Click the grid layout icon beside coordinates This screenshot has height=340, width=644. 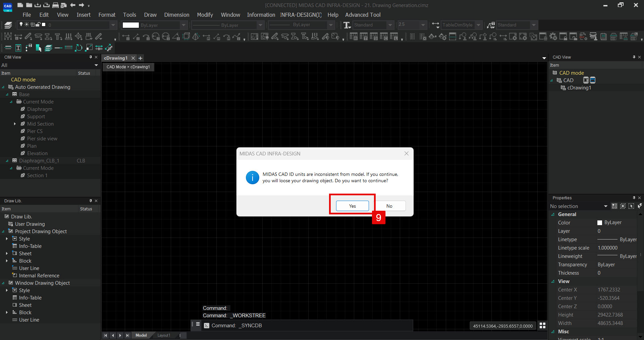(542, 326)
